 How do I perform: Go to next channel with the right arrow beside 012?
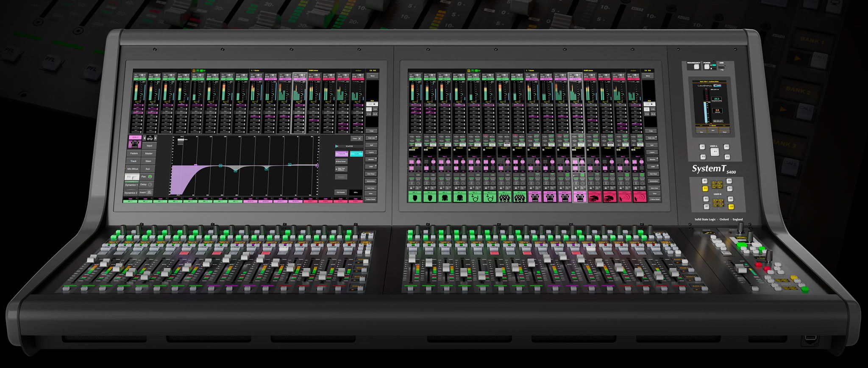(x=156, y=138)
